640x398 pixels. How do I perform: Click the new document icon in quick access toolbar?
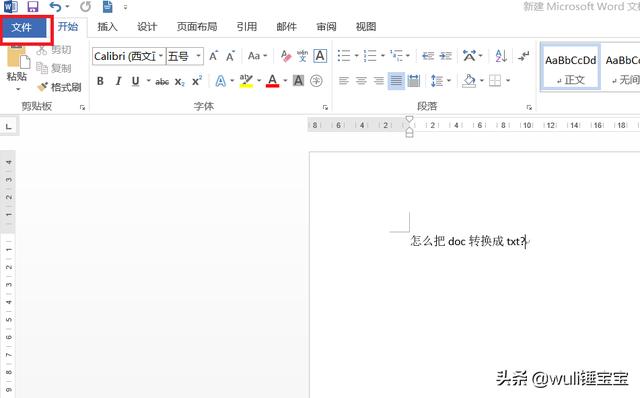pyautogui.click(x=107, y=7)
